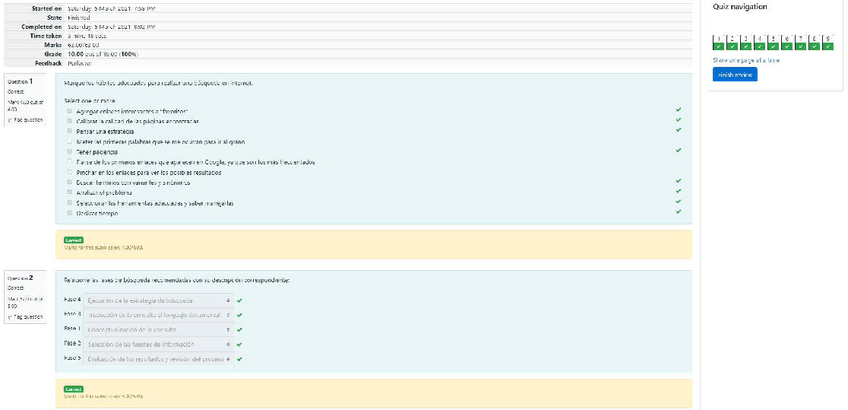Open the Fase 5 answer dropdown
Image resolution: width=848 pixels, height=410 pixels.
(158, 358)
